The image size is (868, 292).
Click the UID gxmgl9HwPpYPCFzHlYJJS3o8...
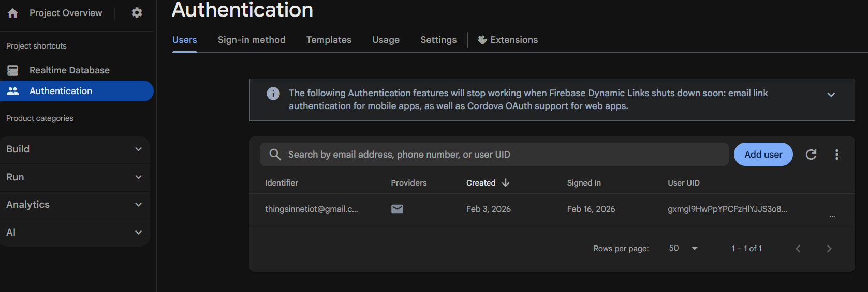click(x=728, y=209)
